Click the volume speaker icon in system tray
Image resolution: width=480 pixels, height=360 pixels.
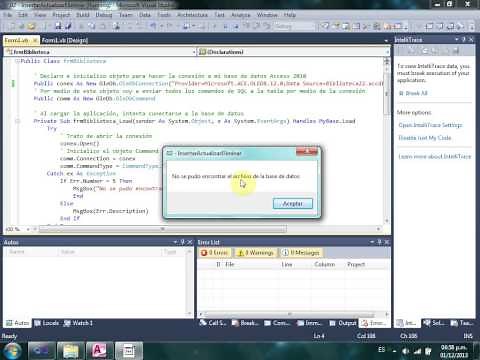point(406,351)
